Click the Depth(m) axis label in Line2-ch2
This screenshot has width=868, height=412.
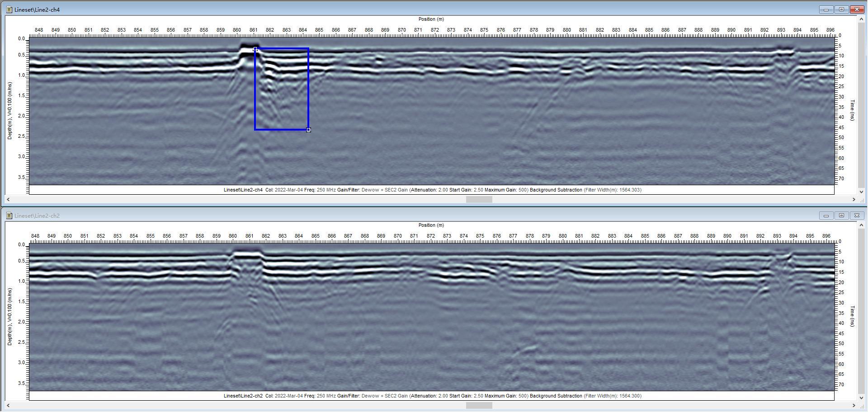pos(9,317)
